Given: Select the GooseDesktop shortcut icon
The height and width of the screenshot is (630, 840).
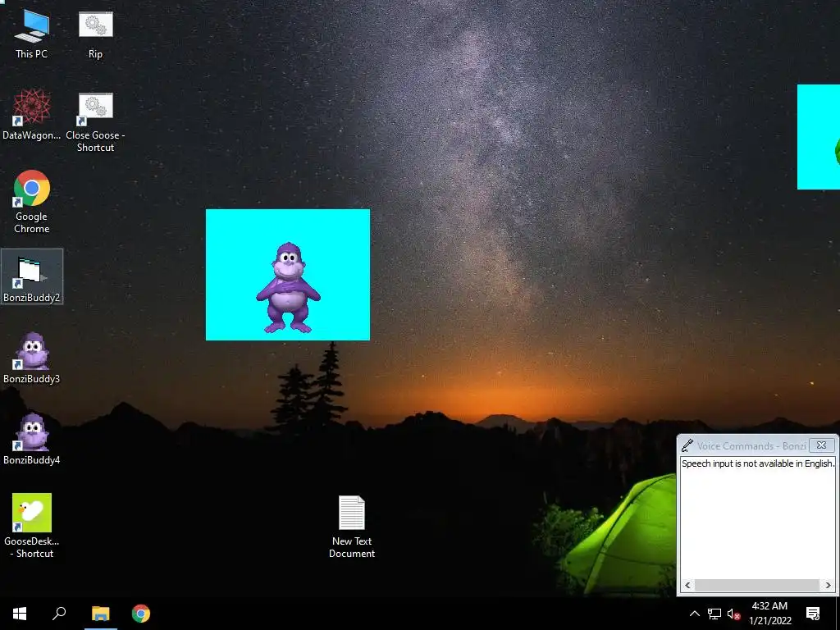Looking at the screenshot, I should coord(32,526).
